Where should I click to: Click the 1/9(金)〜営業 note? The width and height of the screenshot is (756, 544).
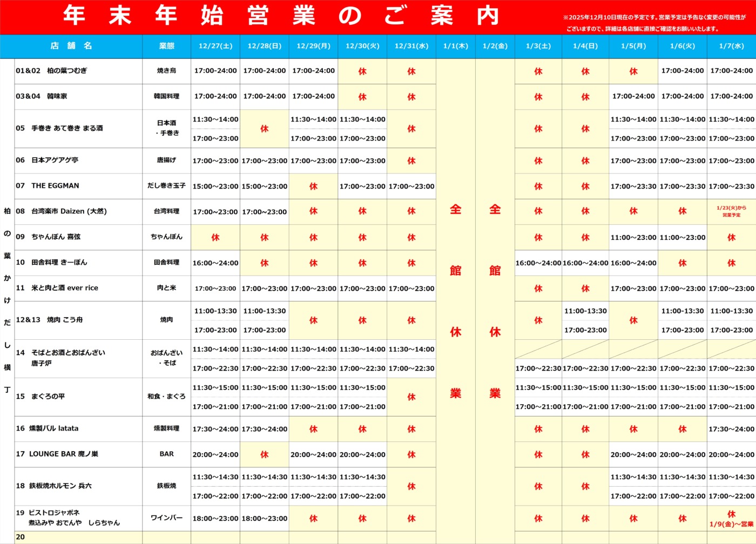click(731, 524)
